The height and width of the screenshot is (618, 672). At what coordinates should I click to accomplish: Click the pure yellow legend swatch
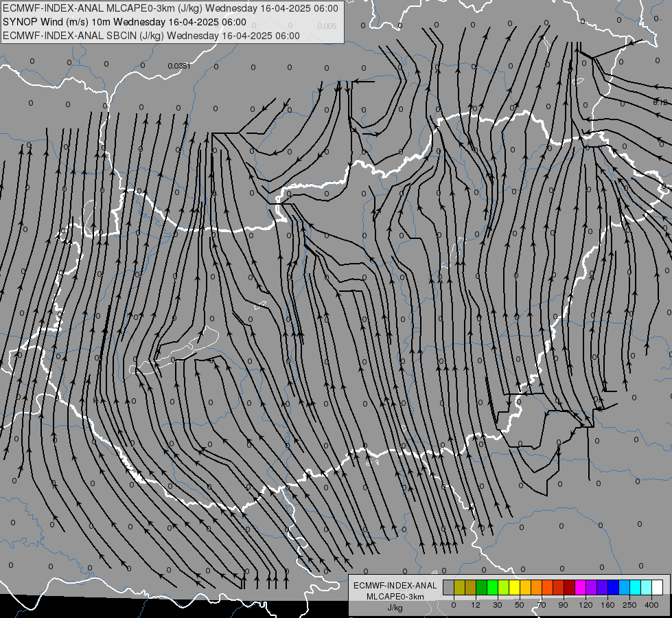[514, 587]
